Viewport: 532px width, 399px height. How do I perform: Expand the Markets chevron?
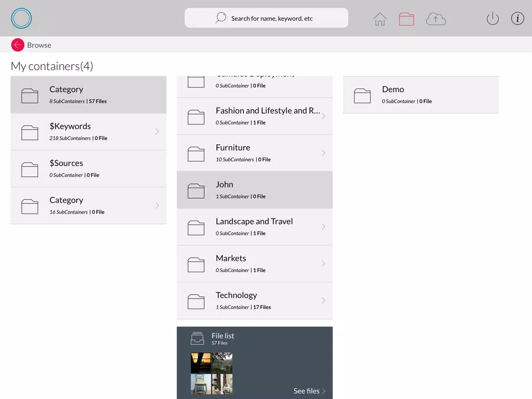click(x=323, y=264)
